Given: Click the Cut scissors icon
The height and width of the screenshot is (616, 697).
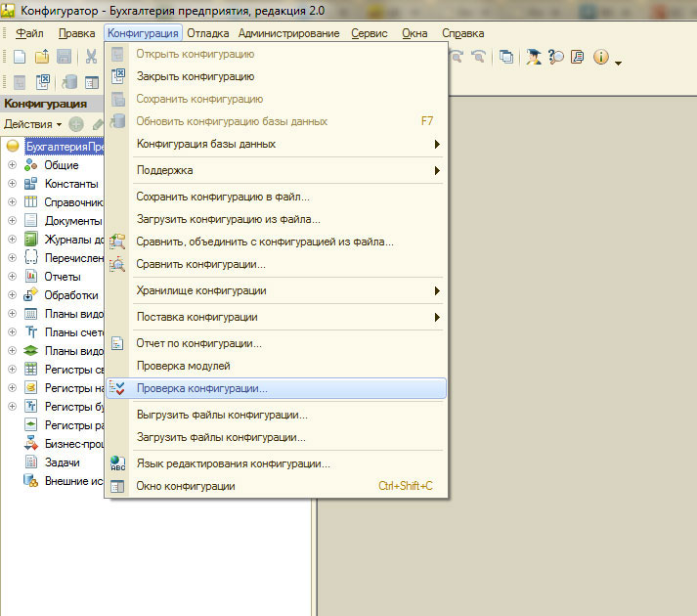Looking at the screenshot, I should click(91, 58).
